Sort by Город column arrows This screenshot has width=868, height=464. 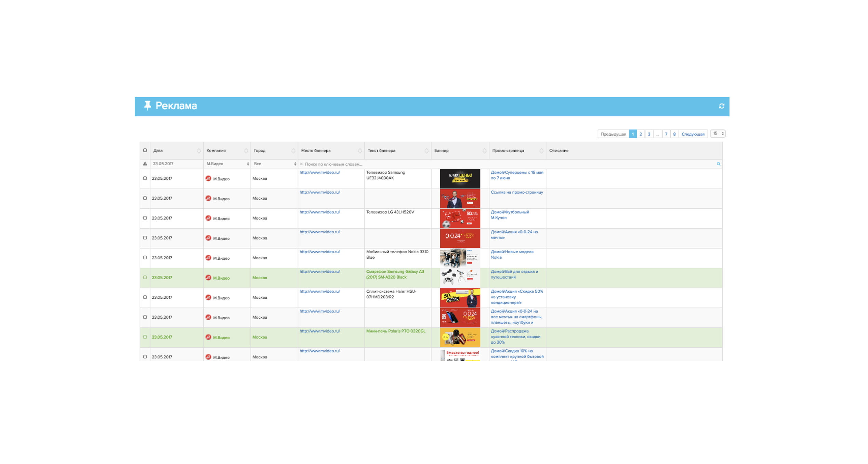[x=293, y=151]
